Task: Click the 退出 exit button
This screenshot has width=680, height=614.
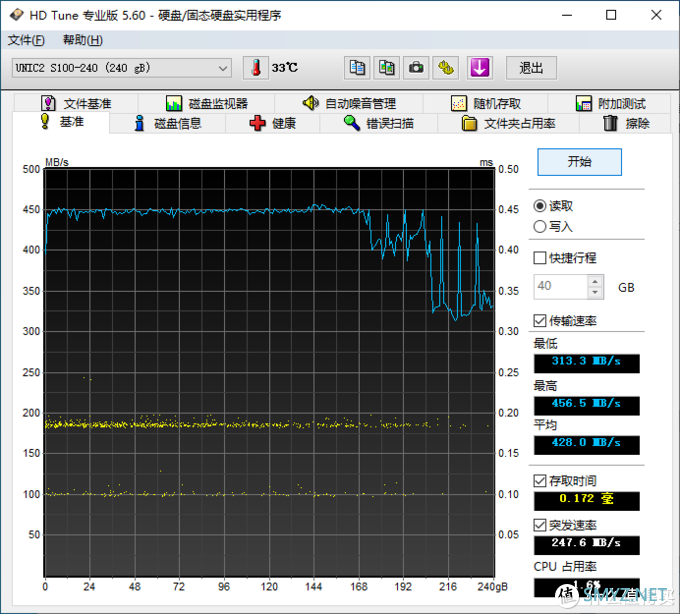Action: pyautogui.click(x=531, y=68)
